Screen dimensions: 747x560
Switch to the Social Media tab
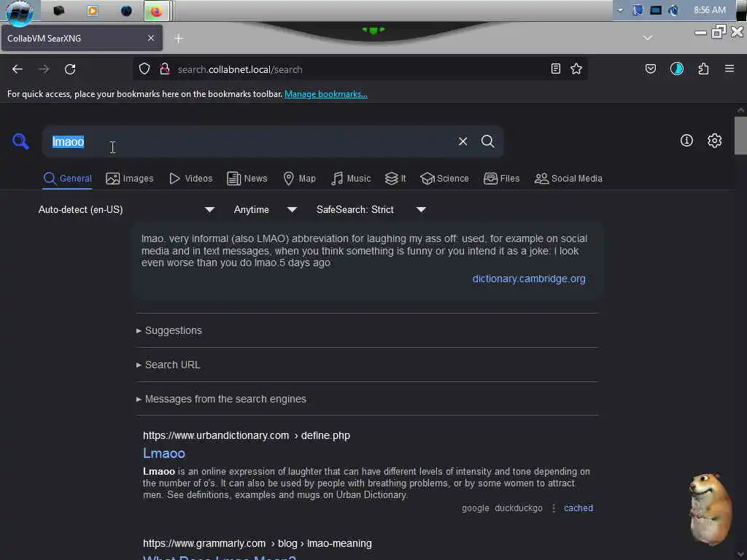568,179
